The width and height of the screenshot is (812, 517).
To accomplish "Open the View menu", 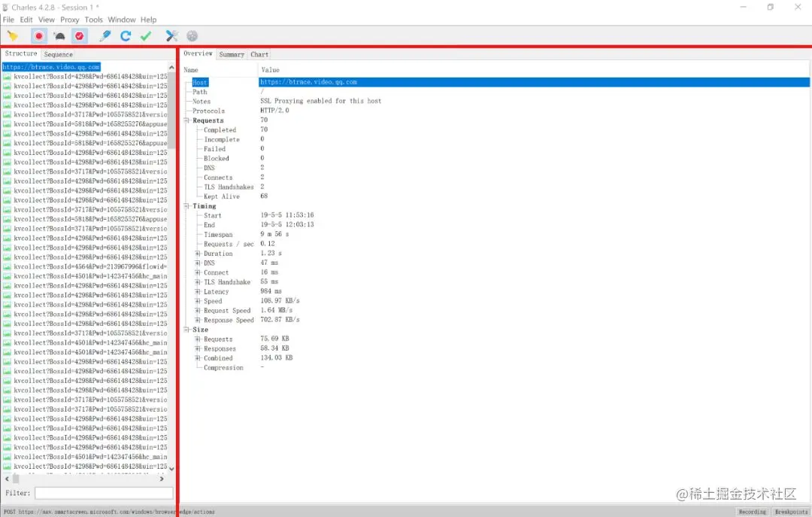I will tap(46, 20).
